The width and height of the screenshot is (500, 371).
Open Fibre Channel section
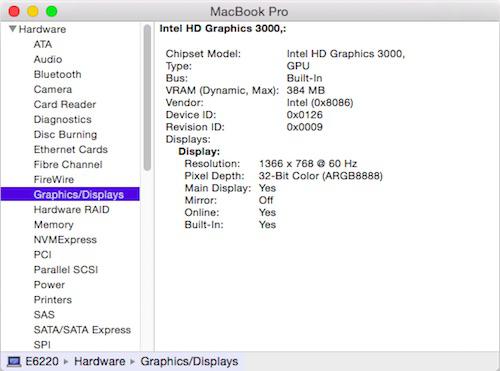[68, 164]
